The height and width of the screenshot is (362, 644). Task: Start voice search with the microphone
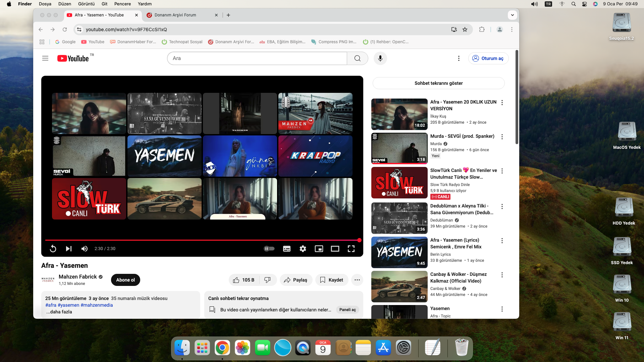click(x=380, y=58)
